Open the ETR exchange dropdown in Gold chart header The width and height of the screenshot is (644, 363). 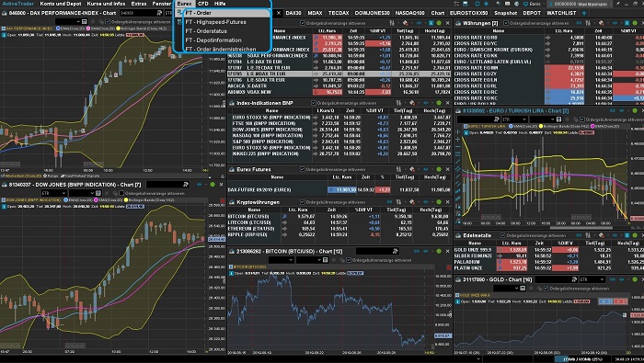[592, 279]
